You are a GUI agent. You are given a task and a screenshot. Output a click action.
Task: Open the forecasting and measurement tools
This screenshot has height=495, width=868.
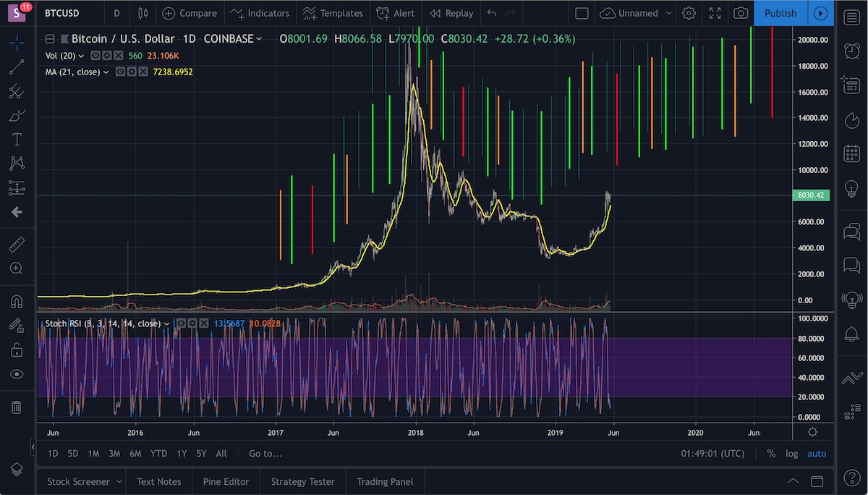click(17, 188)
